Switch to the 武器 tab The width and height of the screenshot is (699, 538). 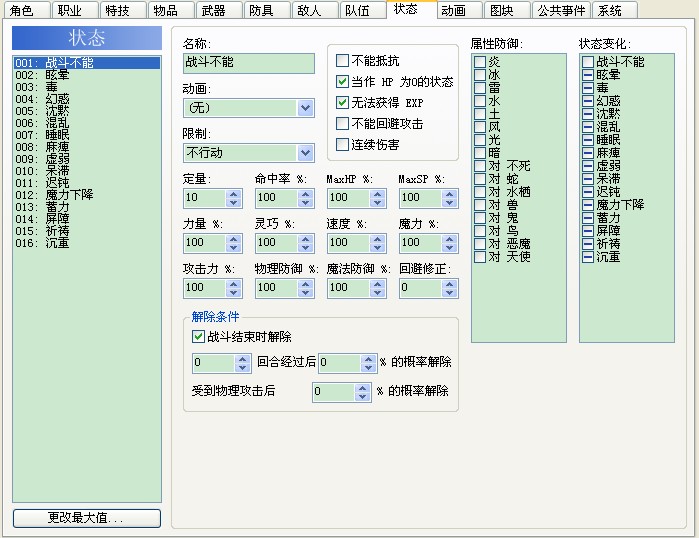(219, 10)
